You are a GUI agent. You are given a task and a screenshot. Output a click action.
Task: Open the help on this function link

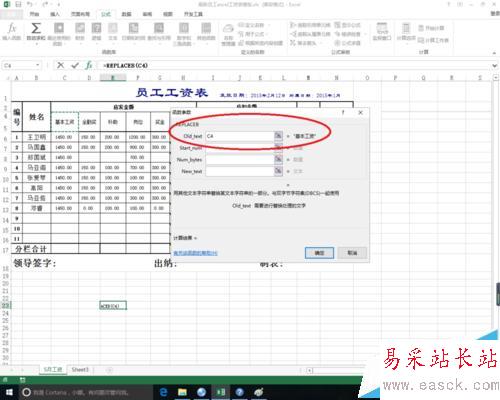(x=195, y=253)
